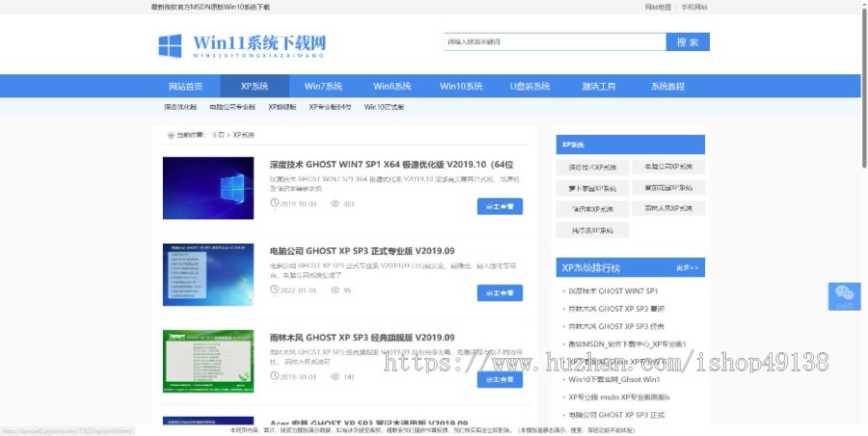This screenshot has height=436, width=868.
Task: Open ranking item 电脑公司 GHOST XP SP3 正式
Action: coord(616,415)
